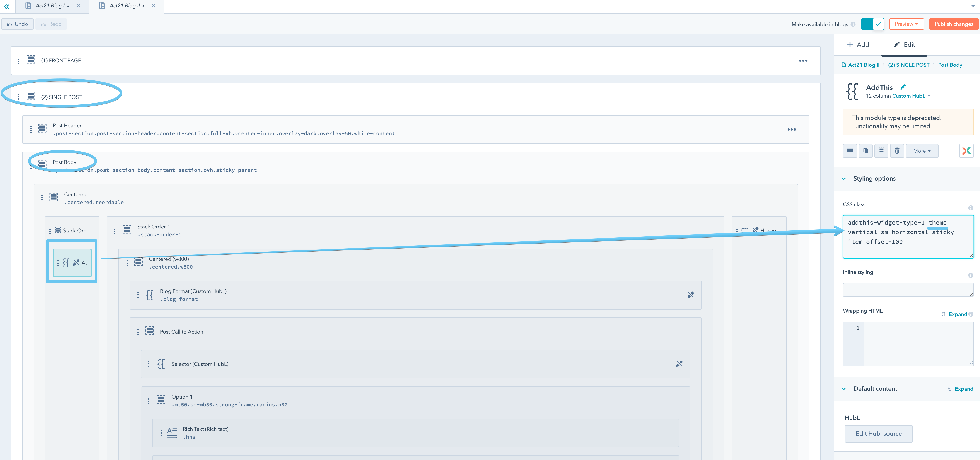Unlink the Blog Format (Custom HubL) module
Viewport: 980px width, 460px height.
point(690,295)
